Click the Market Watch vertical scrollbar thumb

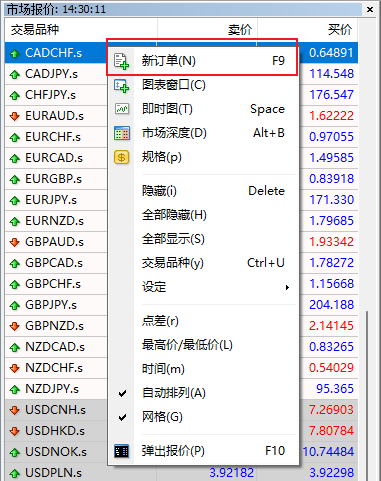point(367,396)
